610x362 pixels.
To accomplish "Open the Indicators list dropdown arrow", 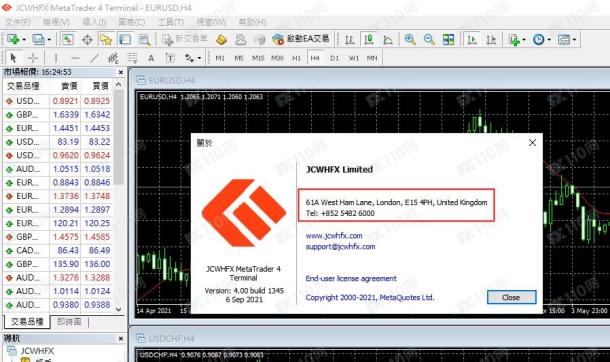I will 524,40.
